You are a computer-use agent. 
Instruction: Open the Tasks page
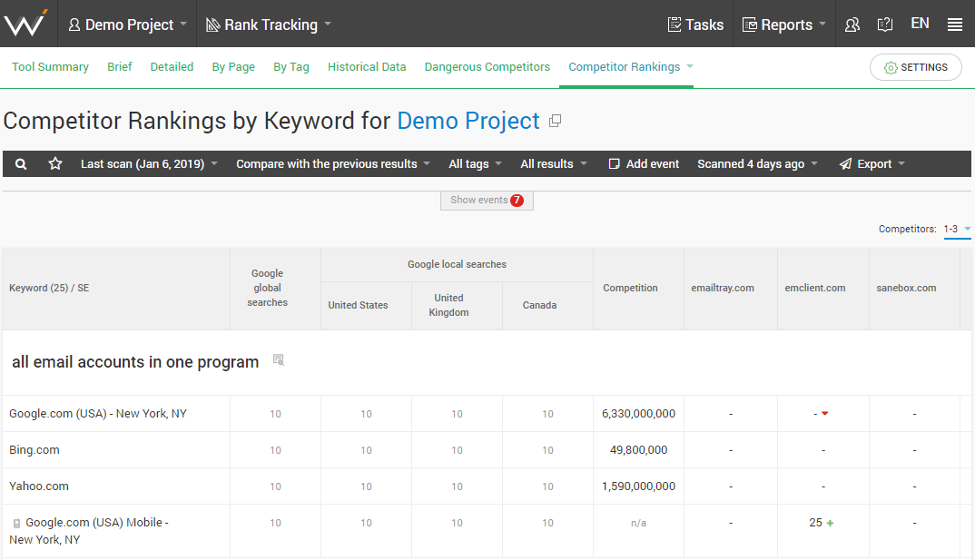pyautogui.click(x=695, y=25)
